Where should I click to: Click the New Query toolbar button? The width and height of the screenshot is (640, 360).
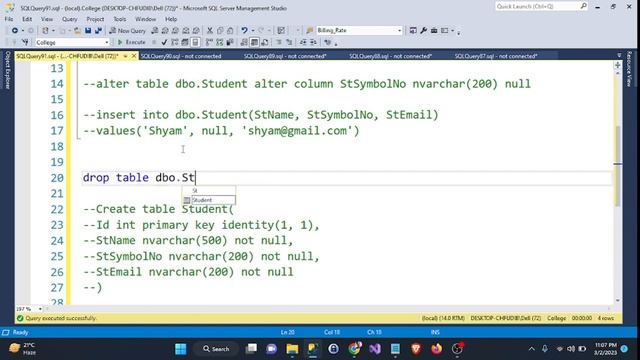[127, 31]
